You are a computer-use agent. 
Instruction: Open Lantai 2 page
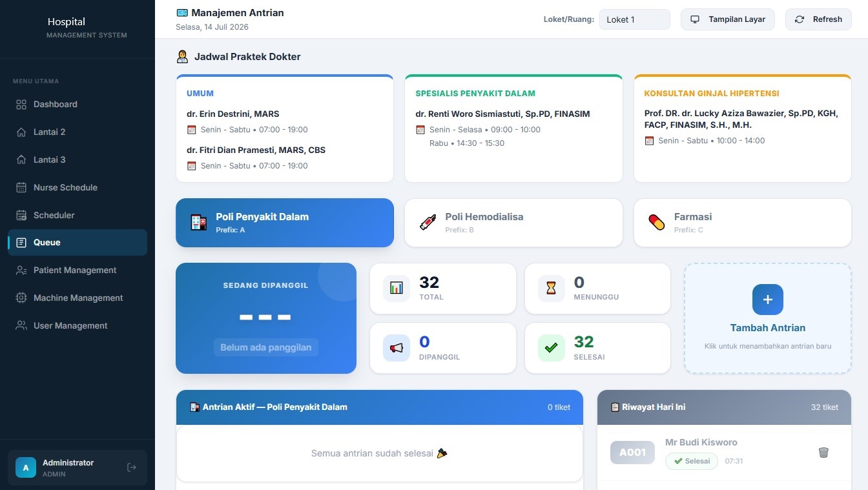[x=77, y=132]
